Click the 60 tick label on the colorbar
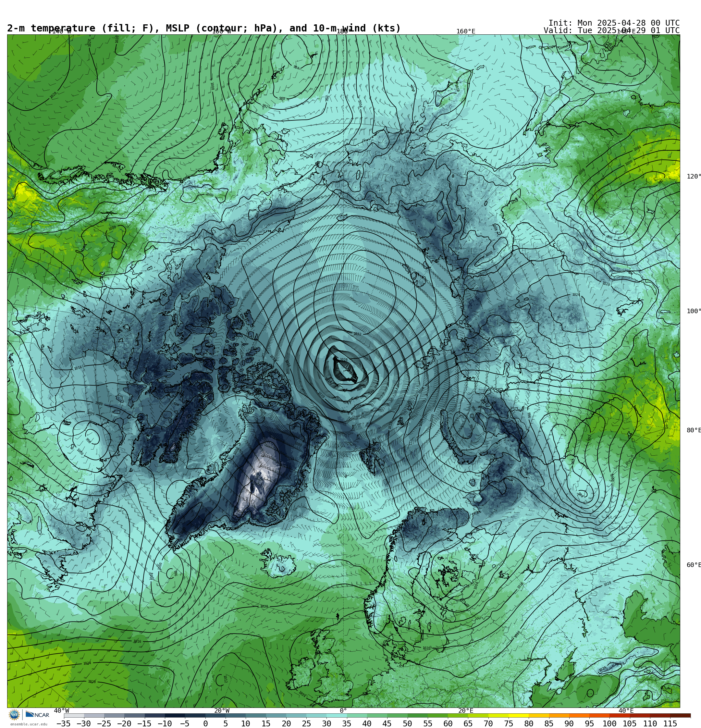 pos(448,723)
